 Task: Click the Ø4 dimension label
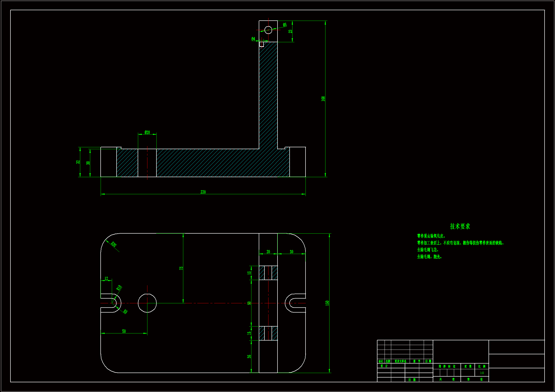253,39
